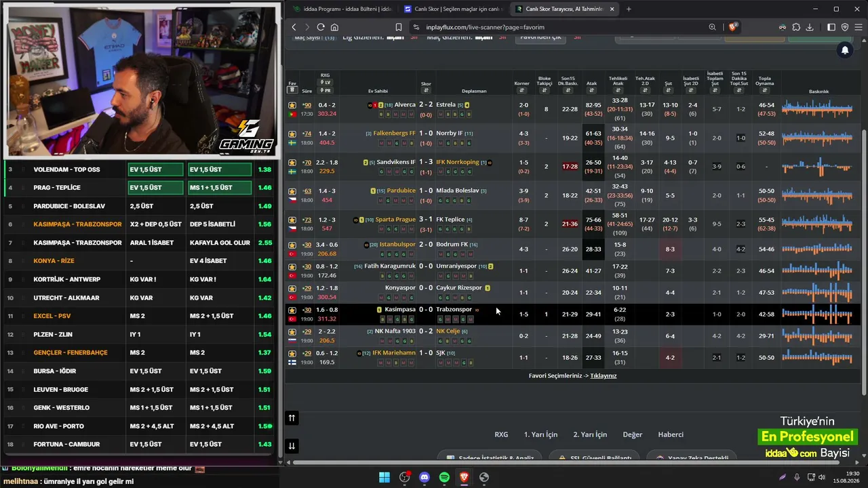
Task: Jump to page bottom with double-down arrows
Action: tap(292, 446)
